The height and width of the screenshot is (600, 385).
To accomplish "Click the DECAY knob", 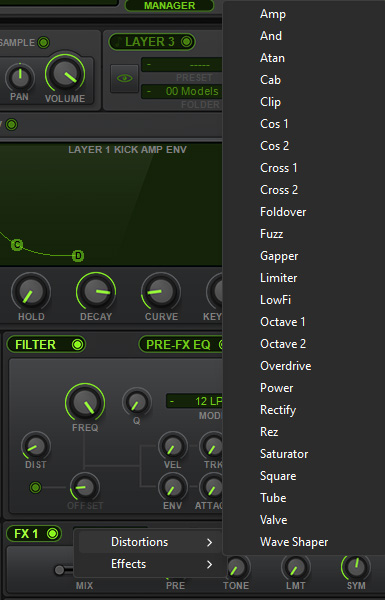I will click(x=96, y=292).
